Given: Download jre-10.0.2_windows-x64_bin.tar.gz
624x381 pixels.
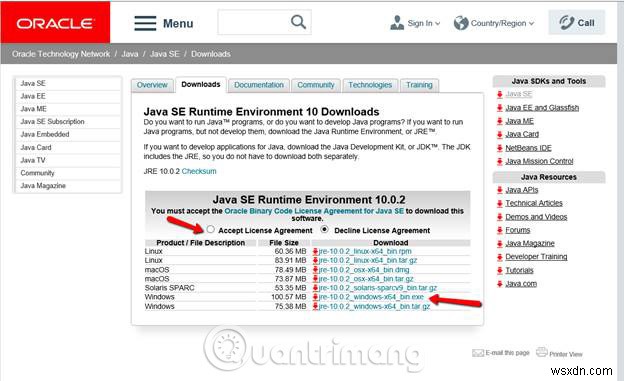Looking at the screenshot, I should click(374, 306).
